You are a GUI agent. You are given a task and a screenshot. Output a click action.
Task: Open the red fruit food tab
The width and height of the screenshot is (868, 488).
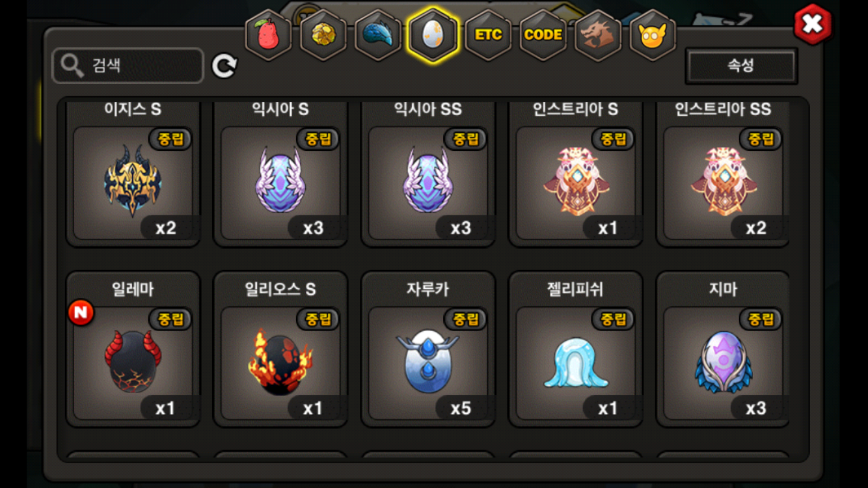tap(268, 35)
